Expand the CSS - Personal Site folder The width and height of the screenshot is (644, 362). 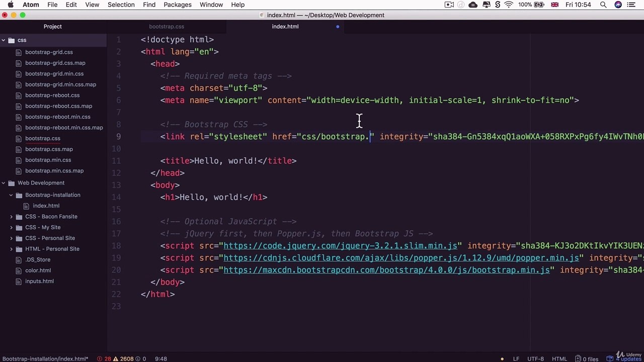pyautogui.click(x=11, y=238)
